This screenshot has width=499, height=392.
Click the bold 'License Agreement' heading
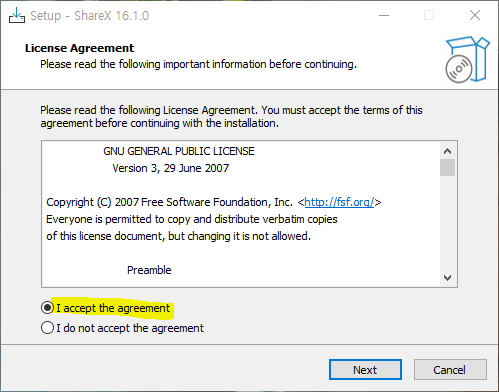point(79,48)
